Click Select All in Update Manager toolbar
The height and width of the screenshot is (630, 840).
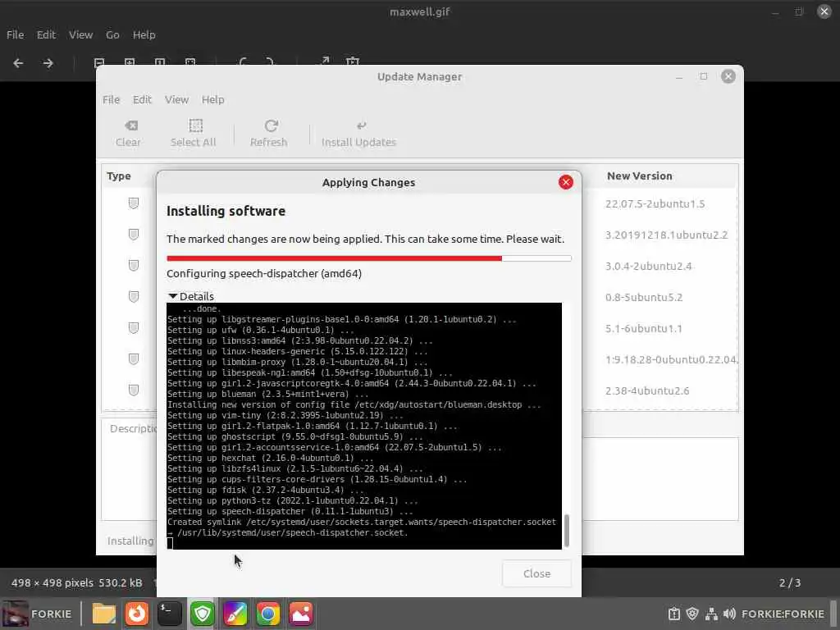click(194, 134)
